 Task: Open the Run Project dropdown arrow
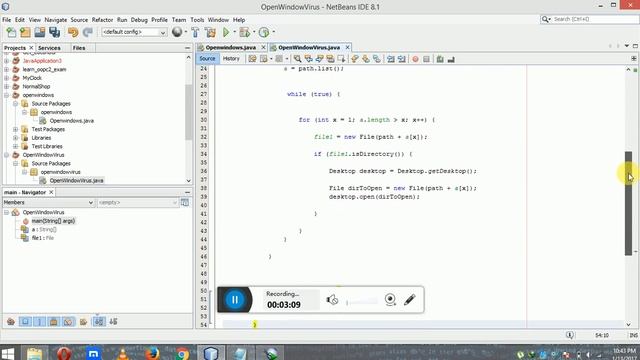(234, 32)
